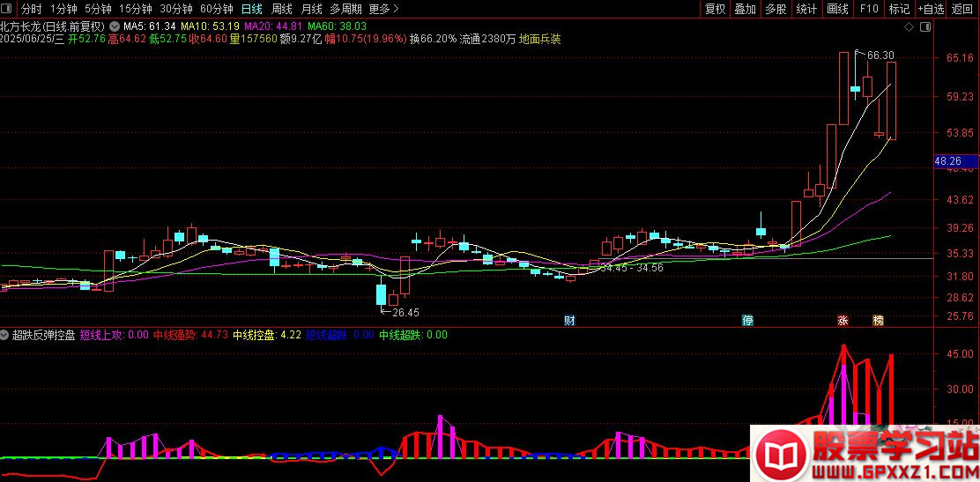Click the 66.30 high price annotation

coord(880,56)
